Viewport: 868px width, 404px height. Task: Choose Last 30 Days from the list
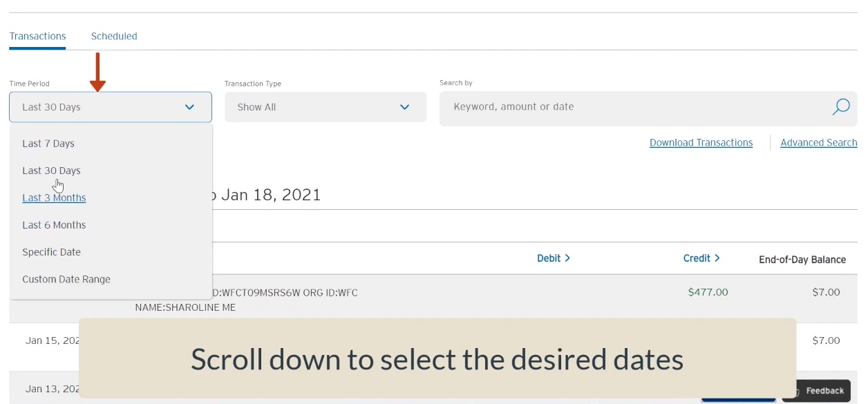tap(51, 171)
